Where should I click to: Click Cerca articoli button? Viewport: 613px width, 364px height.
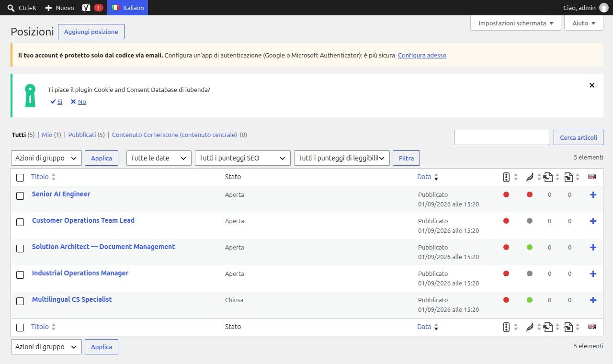click(579, 137)
